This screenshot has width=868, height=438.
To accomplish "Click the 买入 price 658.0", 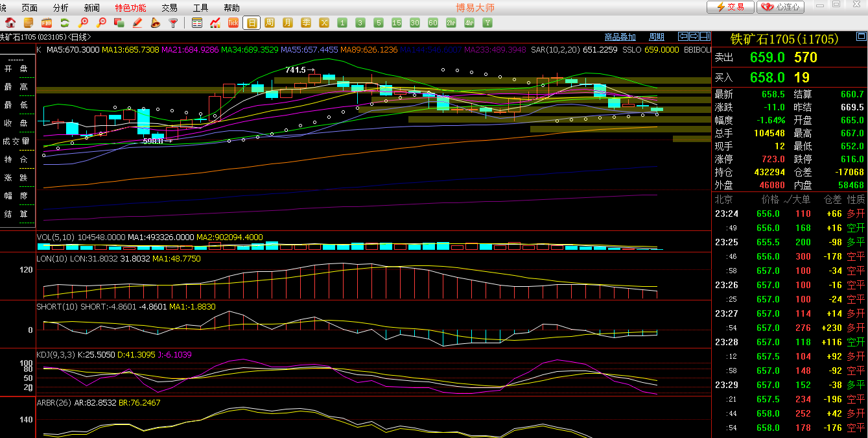I will 768,78.
